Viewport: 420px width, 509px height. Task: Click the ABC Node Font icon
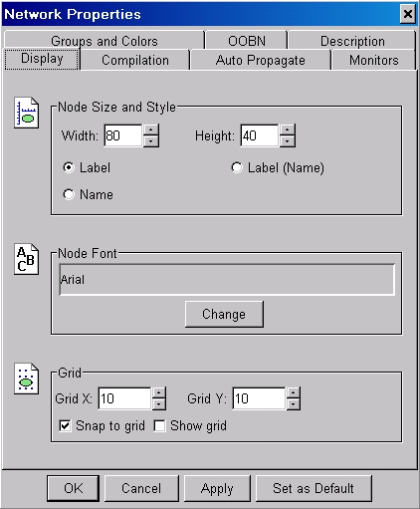pos(26,259)
